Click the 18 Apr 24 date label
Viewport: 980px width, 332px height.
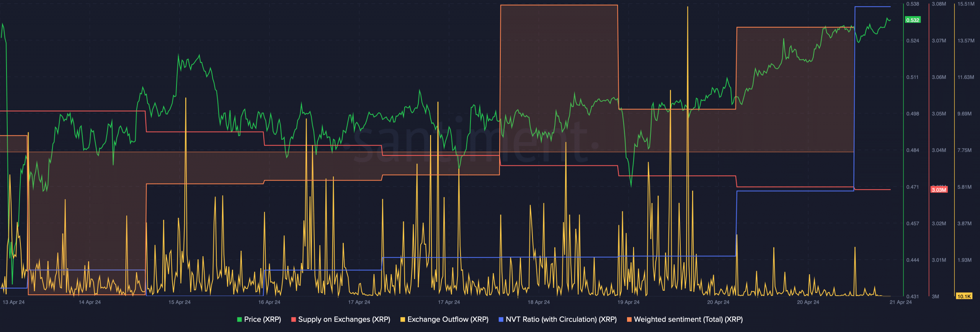click(x=539, y=302)
